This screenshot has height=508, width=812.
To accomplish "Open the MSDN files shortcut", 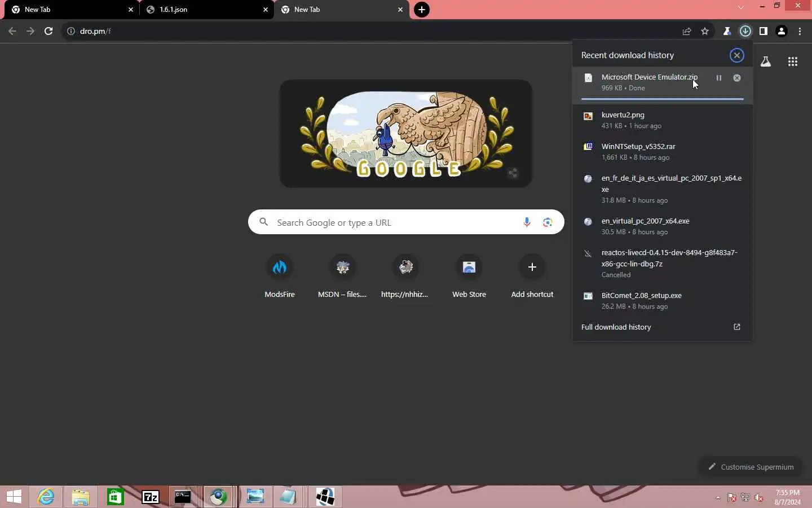I will [x=342, y=275].
